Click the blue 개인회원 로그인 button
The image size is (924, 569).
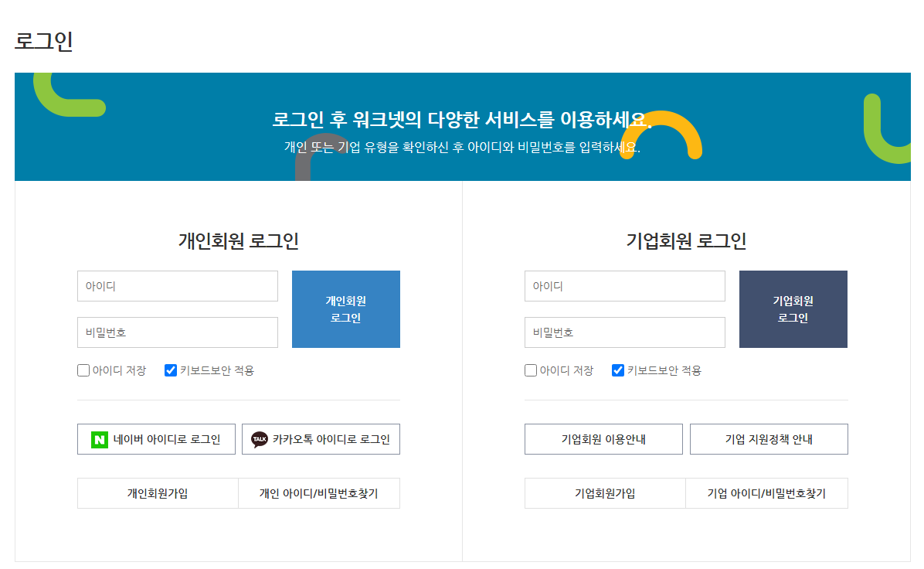click(346, 309)
